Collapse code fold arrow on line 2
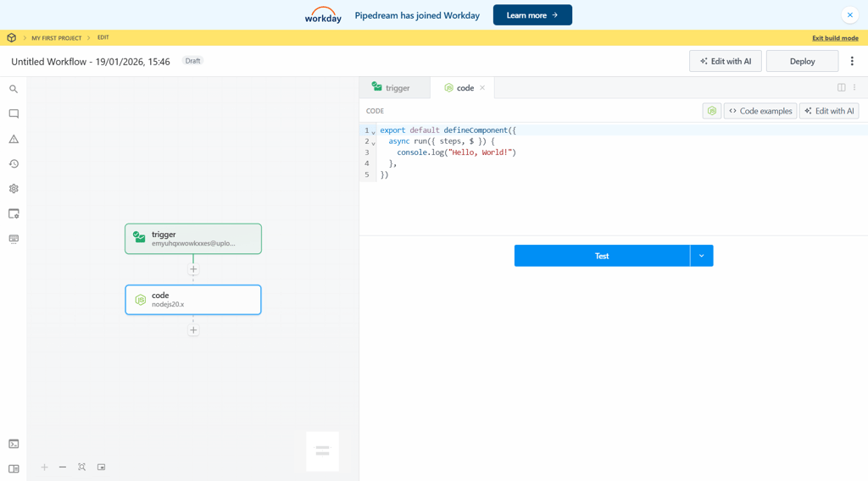 [374, 143]
